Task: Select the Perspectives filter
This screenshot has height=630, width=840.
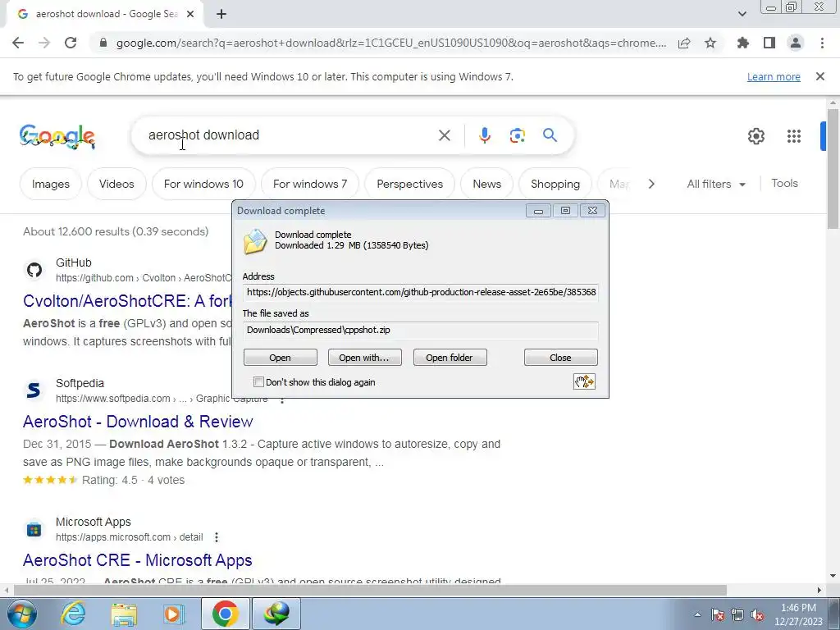Action: coord(410,184)
